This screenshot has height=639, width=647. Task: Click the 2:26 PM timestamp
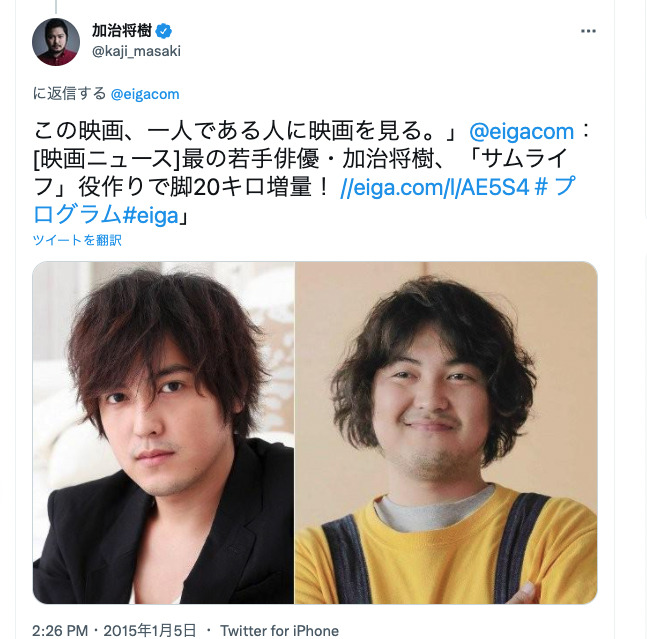pyautogui.click(x=60, y=631)
